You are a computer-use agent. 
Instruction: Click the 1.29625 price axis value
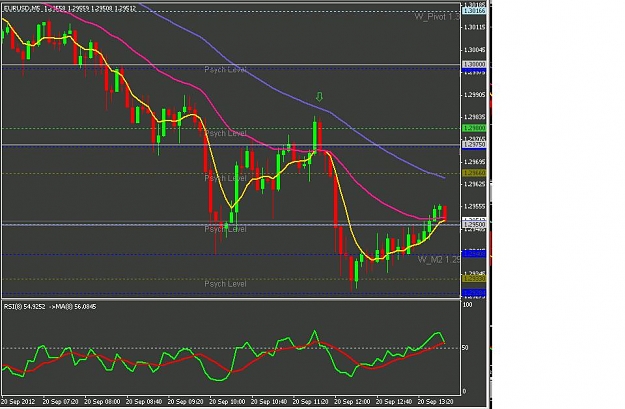(474, 184)
